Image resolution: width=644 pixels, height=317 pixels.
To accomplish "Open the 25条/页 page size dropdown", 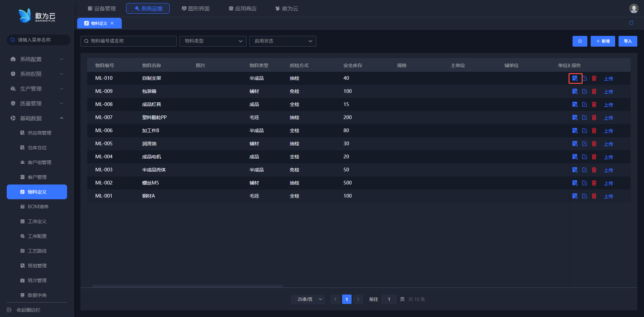I will click(x=308, y=299).
